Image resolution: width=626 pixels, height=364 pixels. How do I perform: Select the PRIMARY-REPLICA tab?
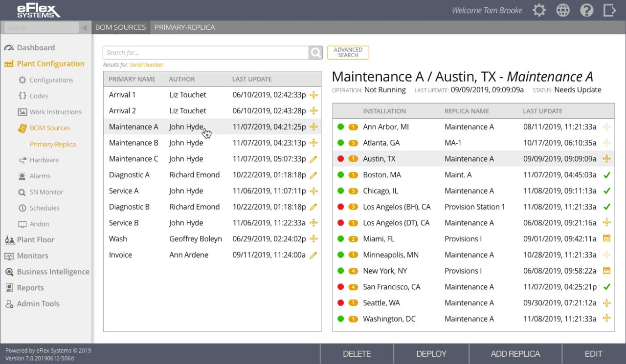coord(185,27)
